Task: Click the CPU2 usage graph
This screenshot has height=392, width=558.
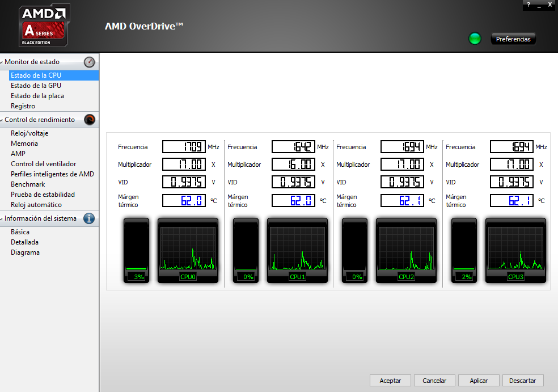Action: 406,251
